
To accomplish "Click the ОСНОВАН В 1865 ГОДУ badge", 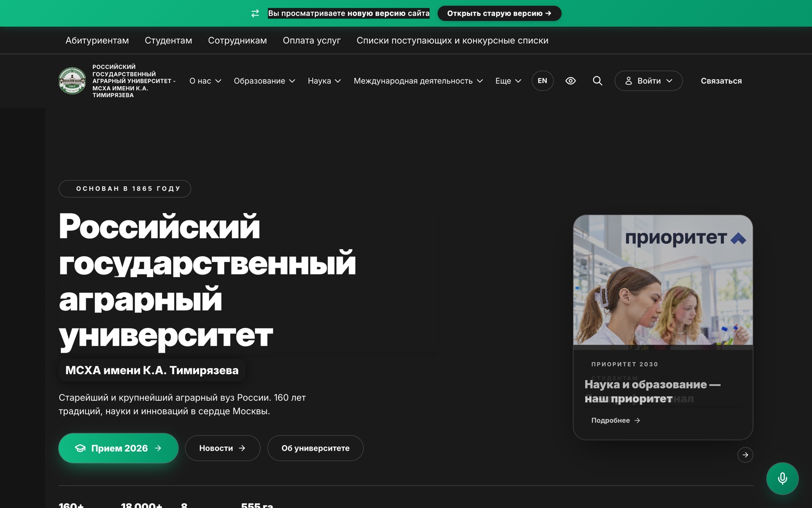I will tap(125, 189).
